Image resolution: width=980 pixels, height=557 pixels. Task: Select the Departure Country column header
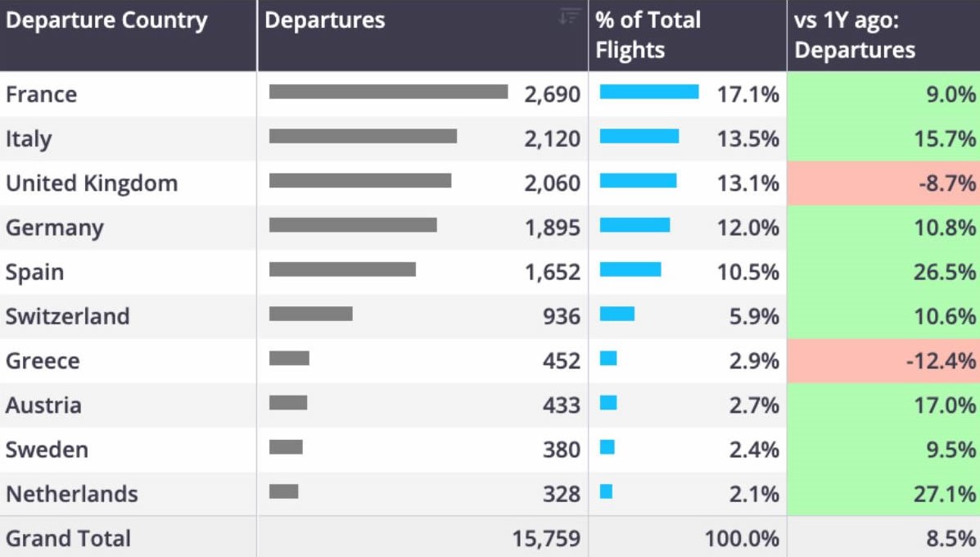(128, 35)
